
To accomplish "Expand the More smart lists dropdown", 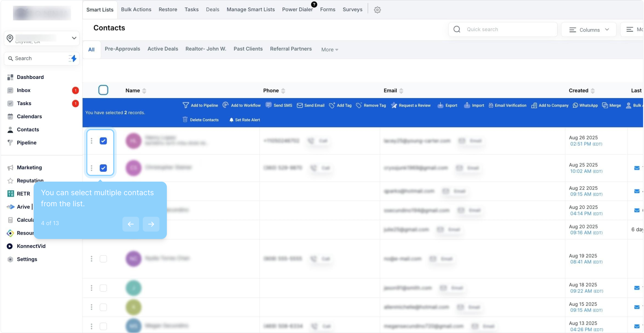I will click(x=330, y=50).
